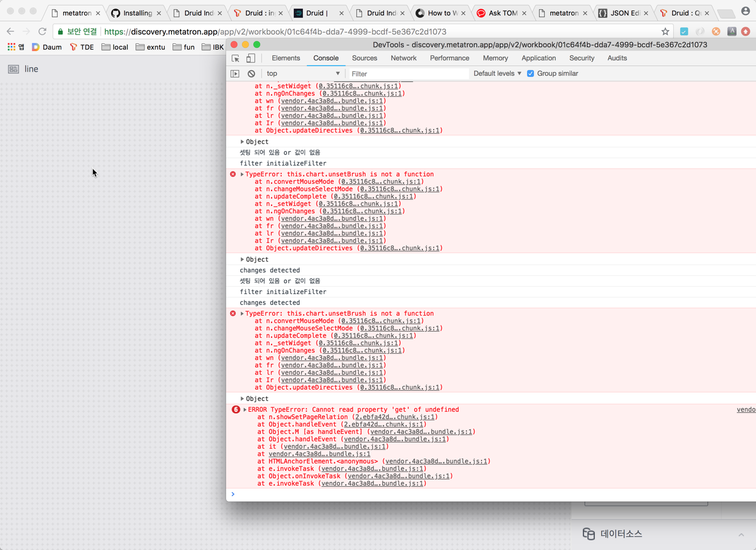Reload the page with refresh icon
This screenshot has width=756, height=550.
[42, 31]
